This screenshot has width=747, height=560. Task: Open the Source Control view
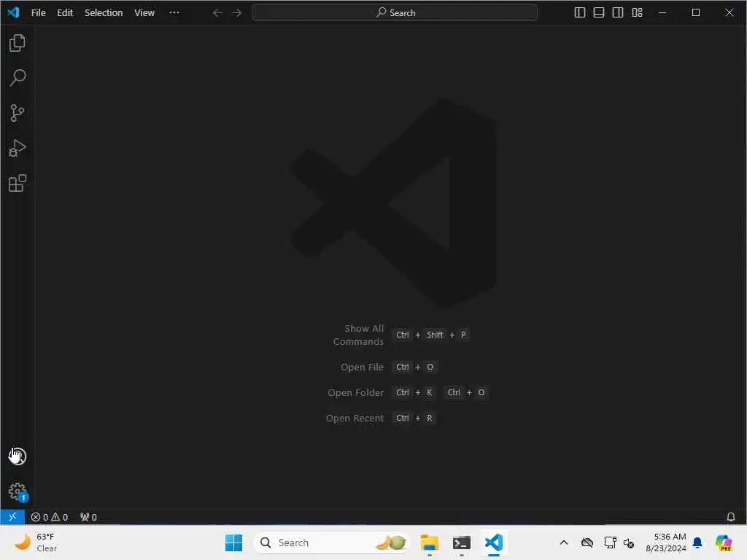pyautogui.click(x=18, y=113)
